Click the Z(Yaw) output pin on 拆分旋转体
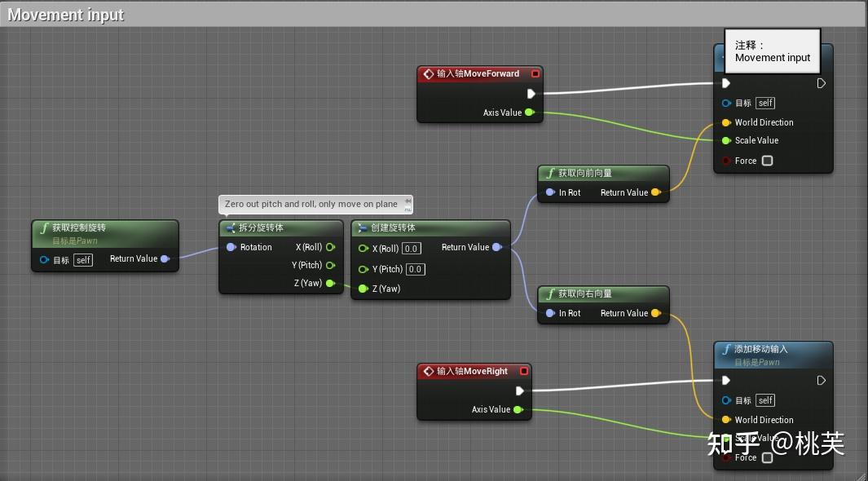 (331, 283)
